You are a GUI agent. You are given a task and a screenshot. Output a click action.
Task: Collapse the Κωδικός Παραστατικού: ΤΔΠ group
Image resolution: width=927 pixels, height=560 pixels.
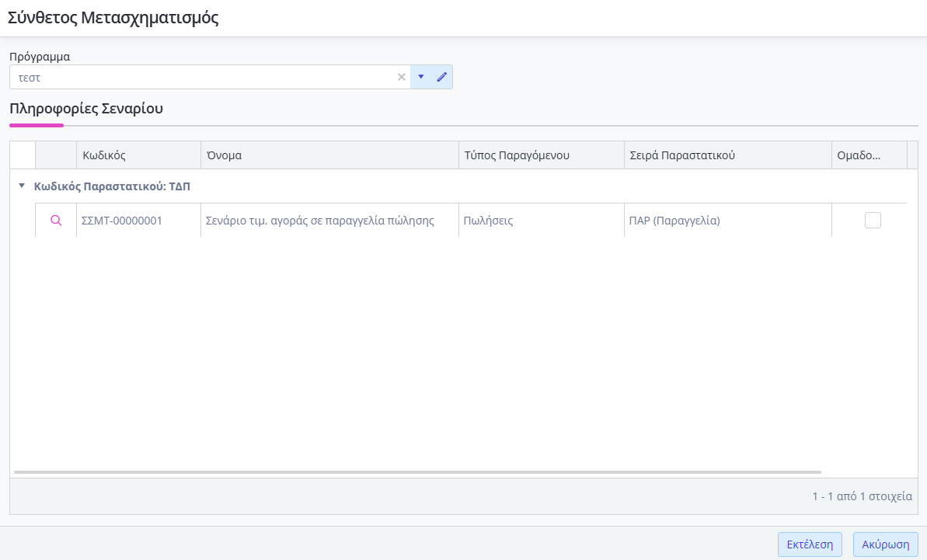click(22, 186)
